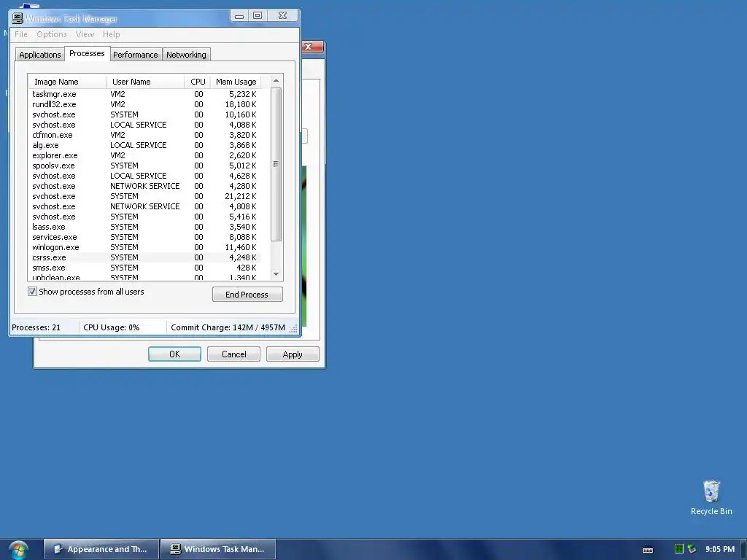Select svchost.exe using 4,628 K
The height and width of the screenshot is (560, 747).
pyautogui.click(x=144, y=176)
